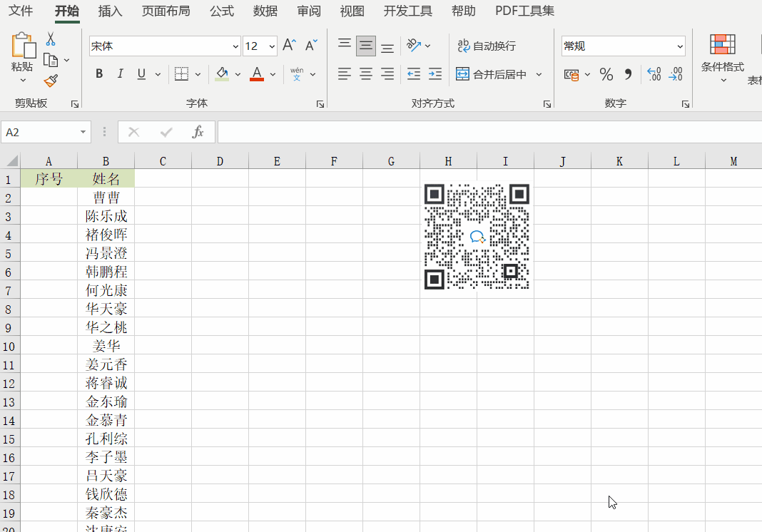The height and width of the screenshot is (532, 762).
Task: Align text right
Action: 387,74
